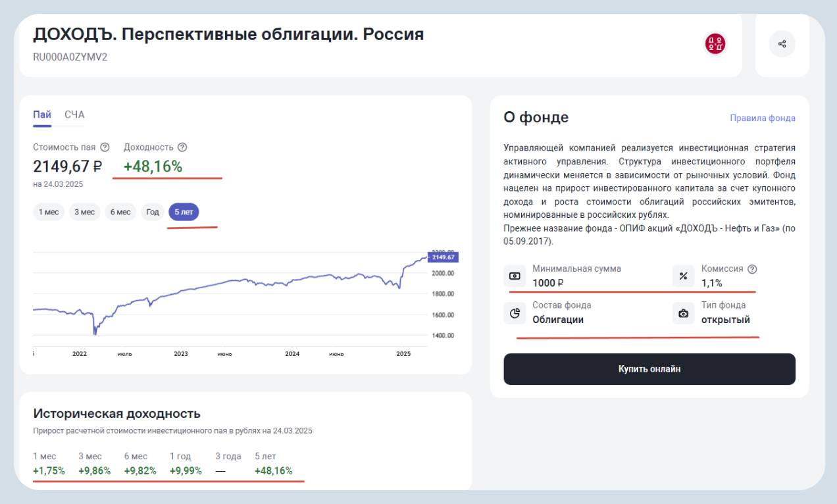
Task: Open the Правила фонда link
Action: click(x=762, y=118)
